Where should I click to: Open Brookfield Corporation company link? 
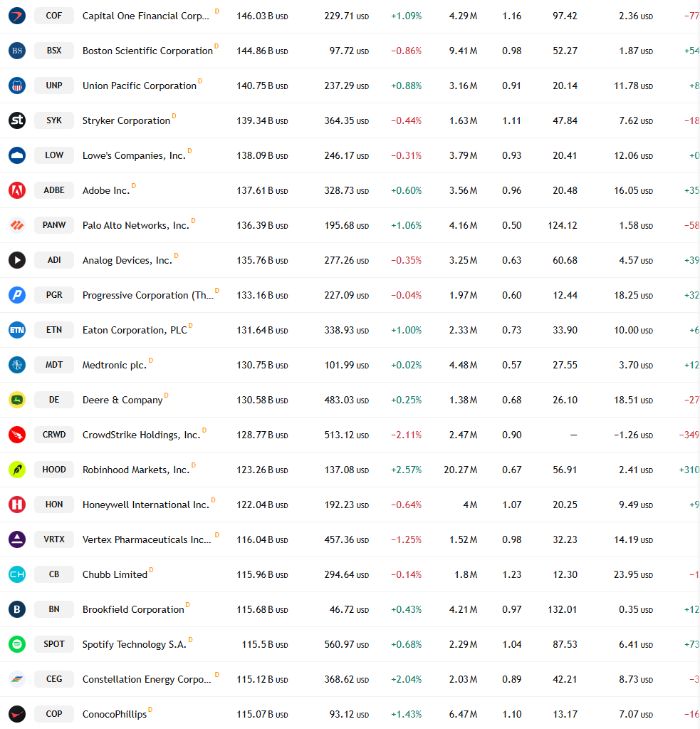[x=133, y=609]
